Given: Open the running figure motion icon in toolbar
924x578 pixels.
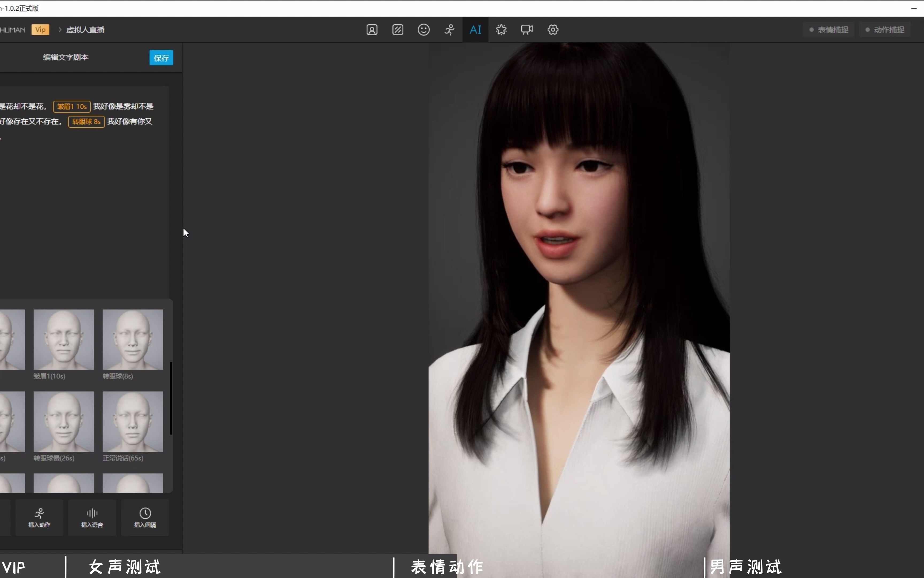Looking at the screenshot, I should point(449,30).
